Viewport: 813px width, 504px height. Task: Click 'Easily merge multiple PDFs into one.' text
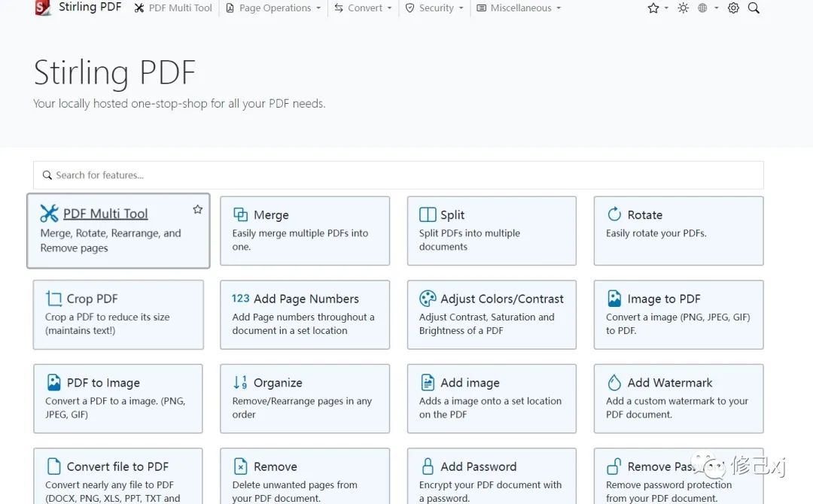click(x=300, y=240)
